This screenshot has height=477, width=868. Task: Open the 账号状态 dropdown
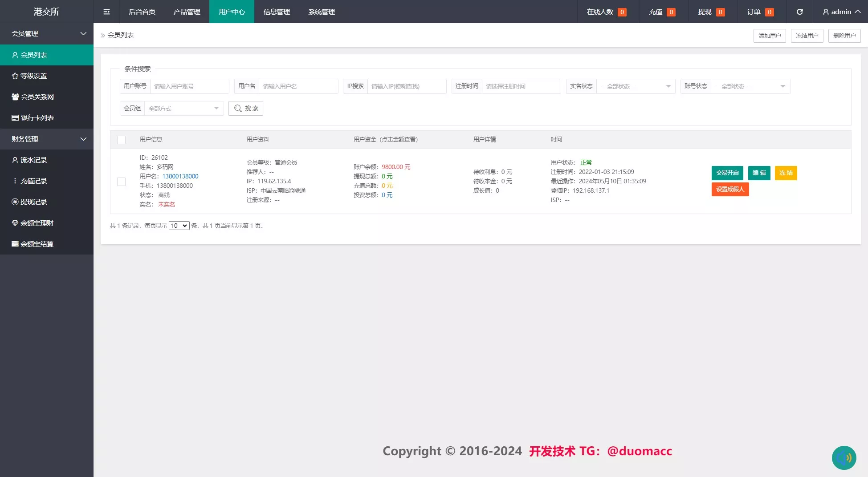click(x=750, y=86)
